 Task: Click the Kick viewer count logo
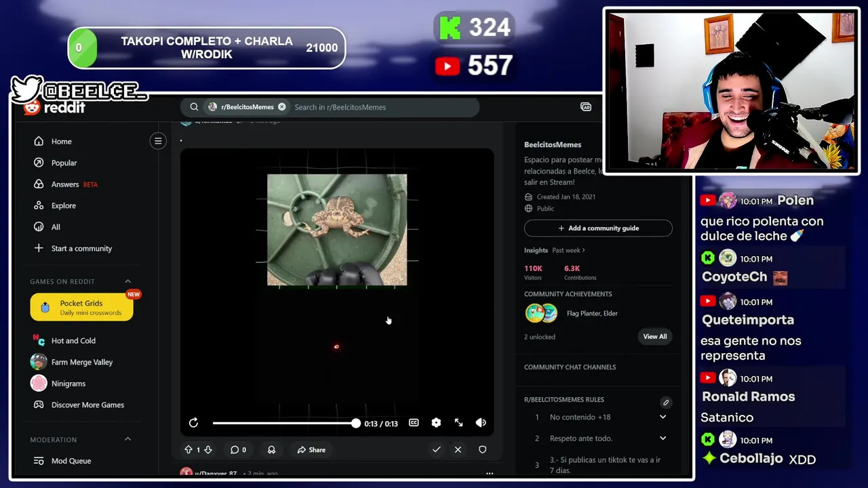450,28
